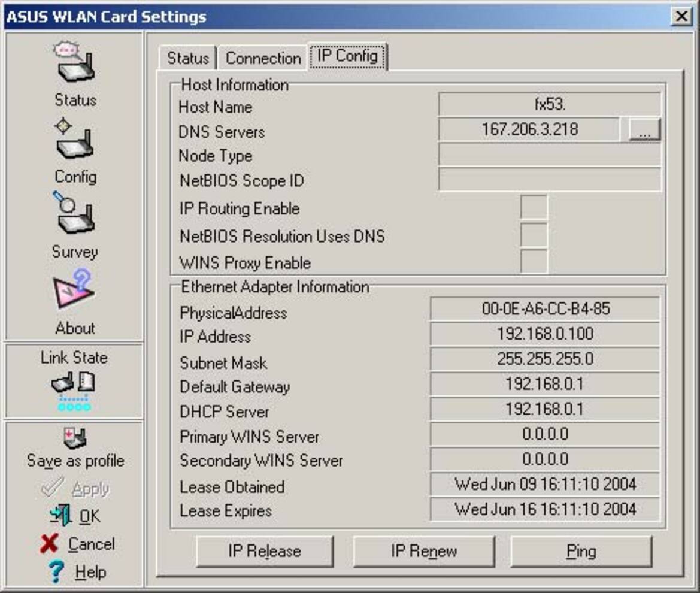Click the Status label under sidebar icon
700x593 pixels.
pyautogui.click(x=75, y=100)
